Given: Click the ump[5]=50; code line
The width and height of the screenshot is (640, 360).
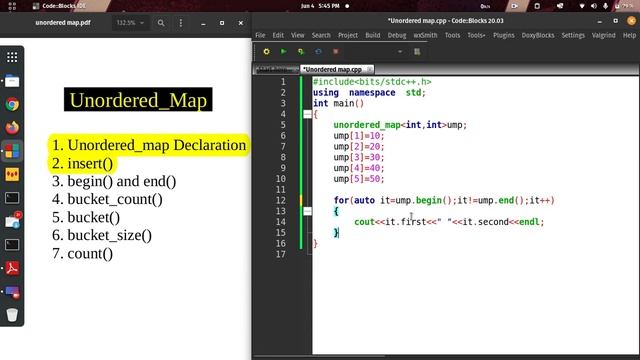Looking at the screenshot, I should click(359, 179).
